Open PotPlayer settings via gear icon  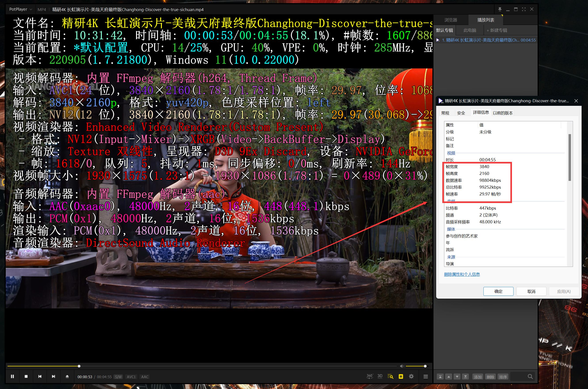point(411,376)
